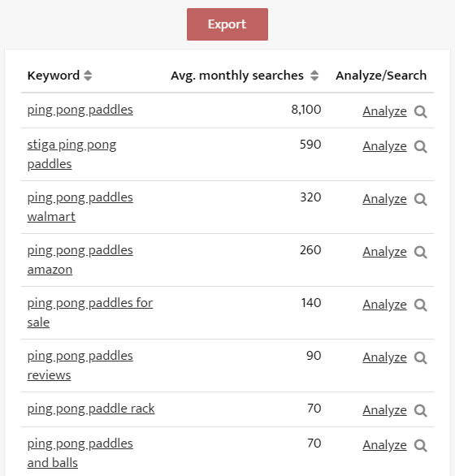Click magnifier for ping pong paddles reviews
This screenshot has width=455, height=476.
point(421,357)
